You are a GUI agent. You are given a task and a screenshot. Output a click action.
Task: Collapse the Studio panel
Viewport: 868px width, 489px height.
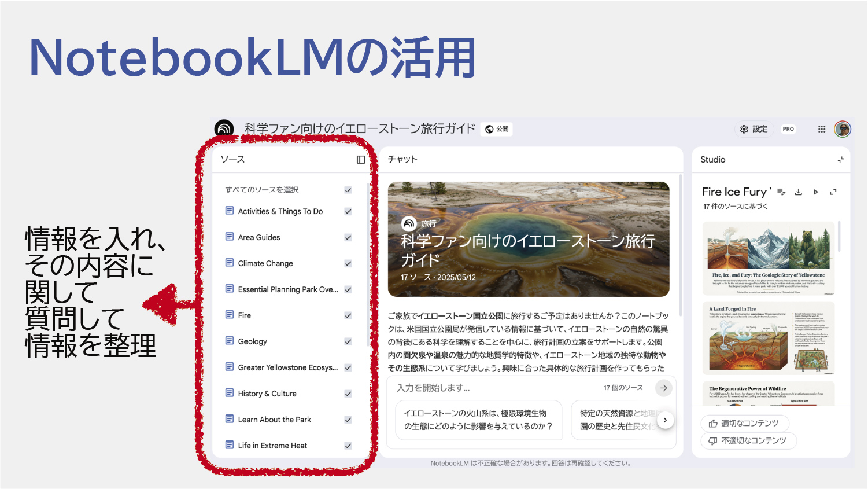click(841, 160)
